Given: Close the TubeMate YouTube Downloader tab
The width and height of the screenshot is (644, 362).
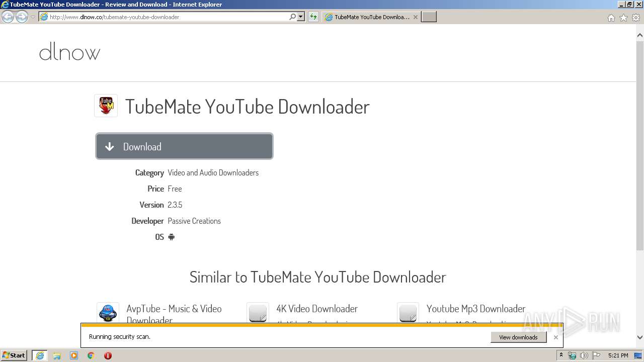Looking at the screenshot, I should point(415,17).
